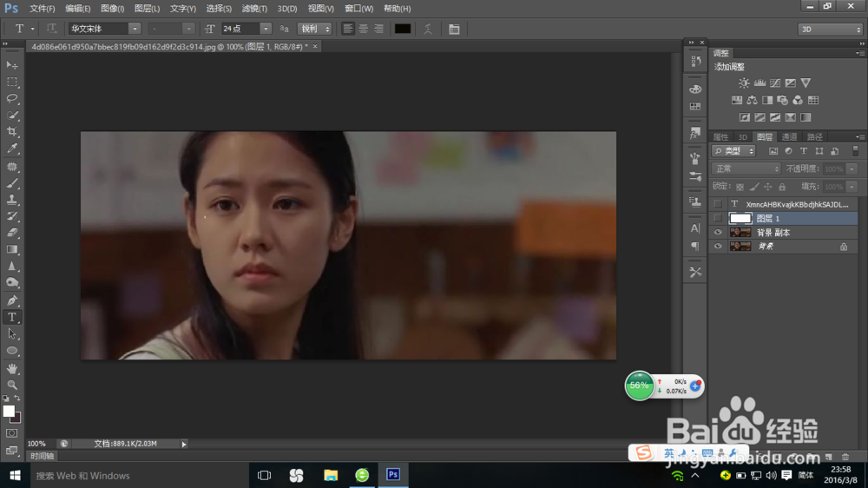Select the Gradient tool

pos(12,249)
